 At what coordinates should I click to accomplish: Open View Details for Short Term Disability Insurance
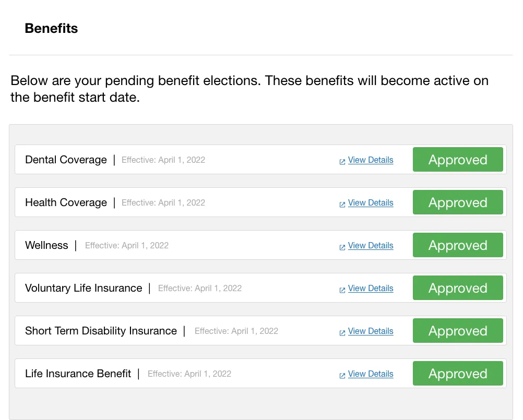pos(371,331)
